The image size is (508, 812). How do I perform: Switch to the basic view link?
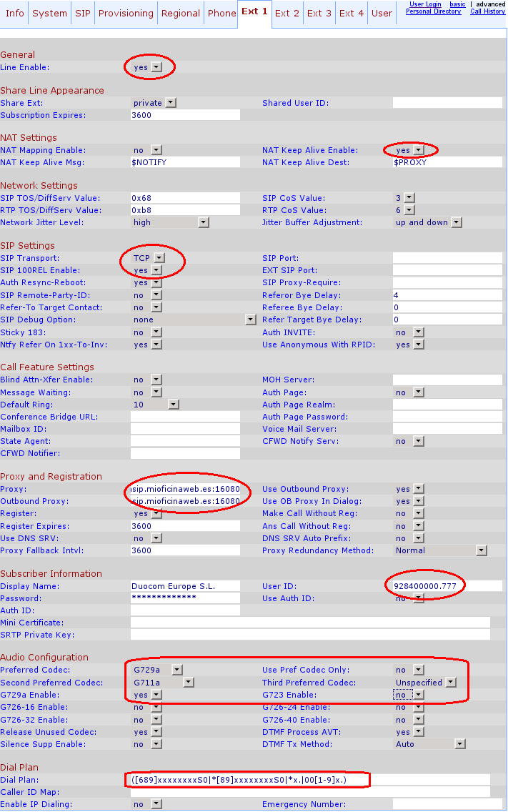pyautogui.click(x=457, y=4)
